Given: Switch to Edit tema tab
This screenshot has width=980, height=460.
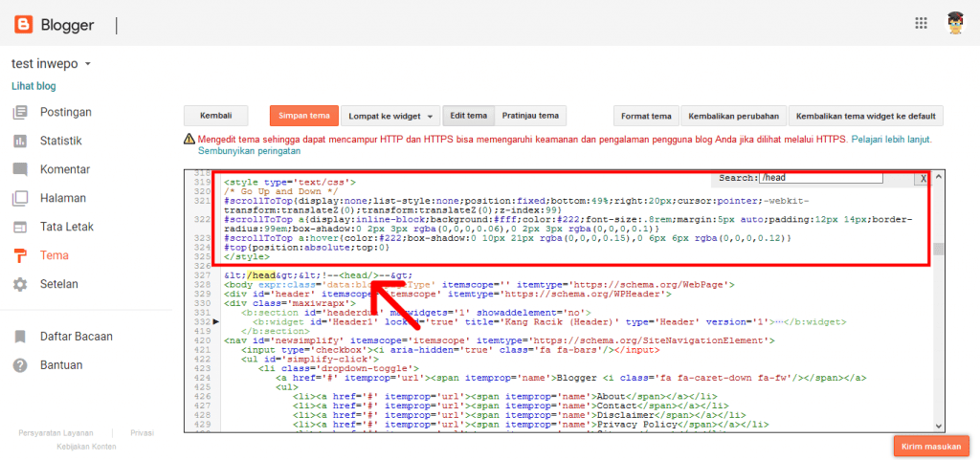Looking at the screenshot, I should 469,116.
